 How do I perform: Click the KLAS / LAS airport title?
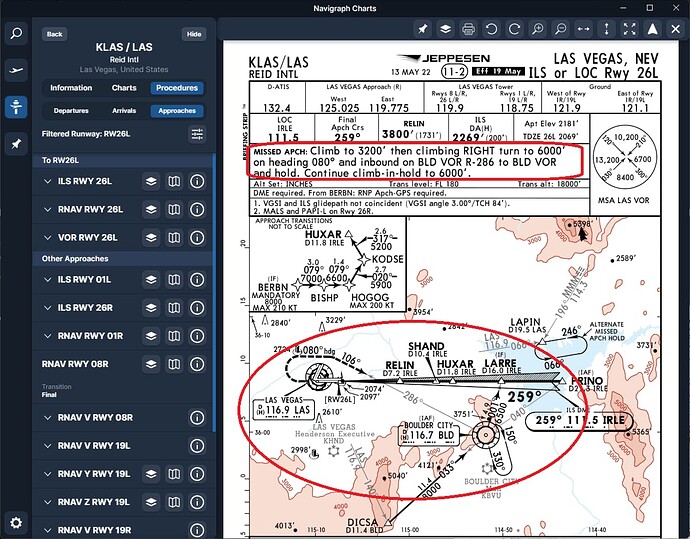(124, 47)
